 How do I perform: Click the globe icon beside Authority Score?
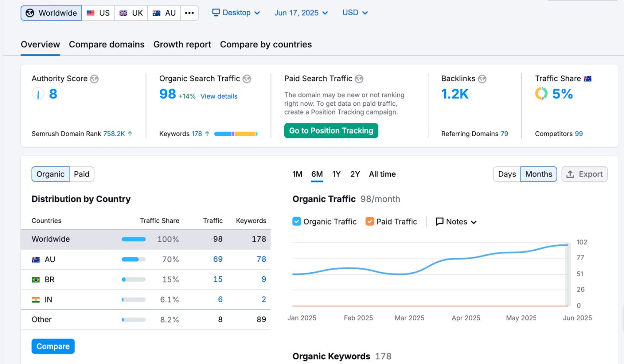94,79
